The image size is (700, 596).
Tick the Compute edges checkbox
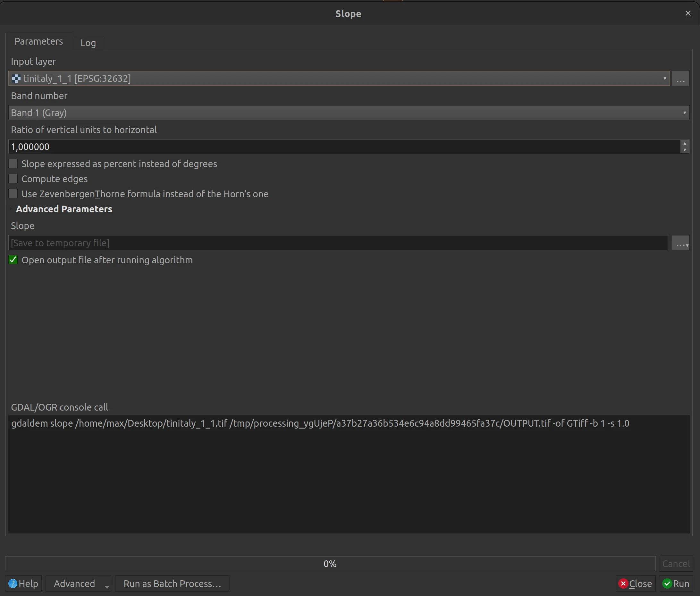pos(13,179)
